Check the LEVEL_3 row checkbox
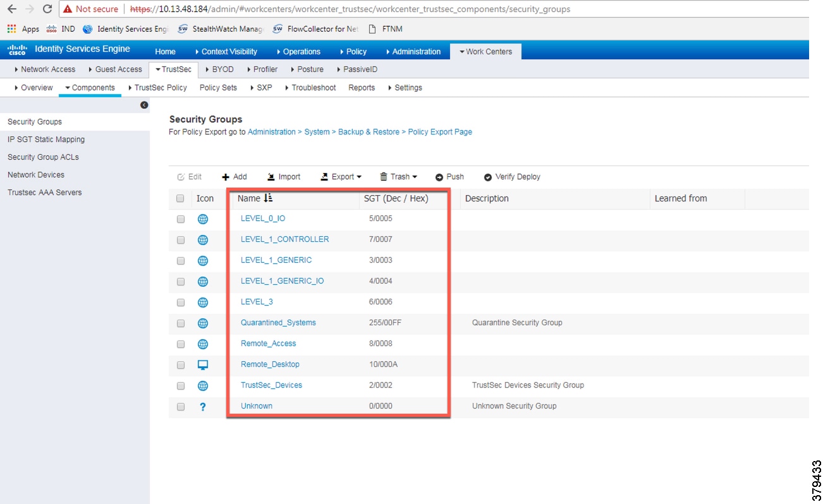Image resolution: width=823 pixels, height=504 pixels. click(x=181, y=303)
